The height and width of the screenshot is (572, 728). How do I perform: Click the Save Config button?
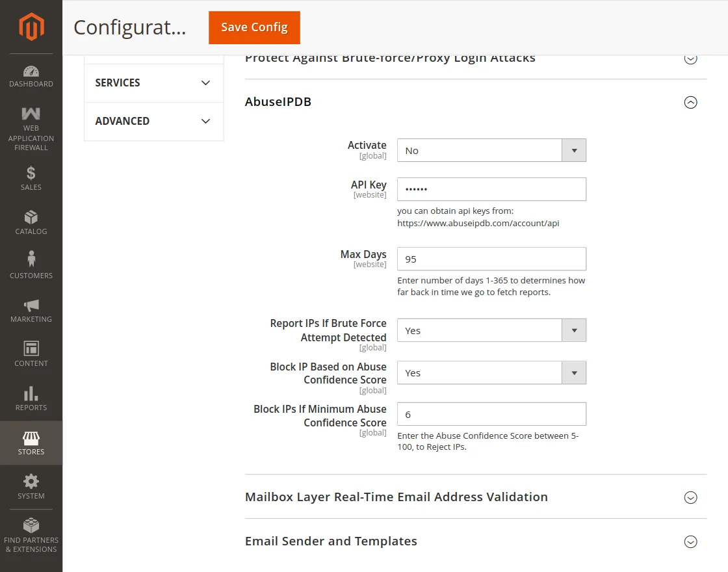(254, 27)
